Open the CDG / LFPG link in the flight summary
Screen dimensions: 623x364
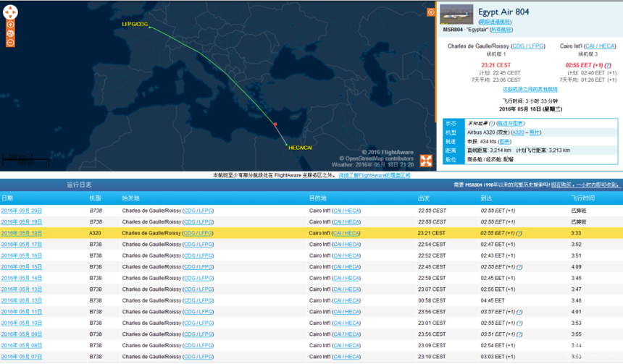coord(528,46)
